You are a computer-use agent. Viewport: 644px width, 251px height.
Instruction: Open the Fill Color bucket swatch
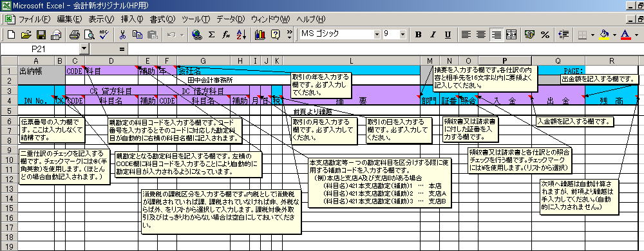point(603,35)
